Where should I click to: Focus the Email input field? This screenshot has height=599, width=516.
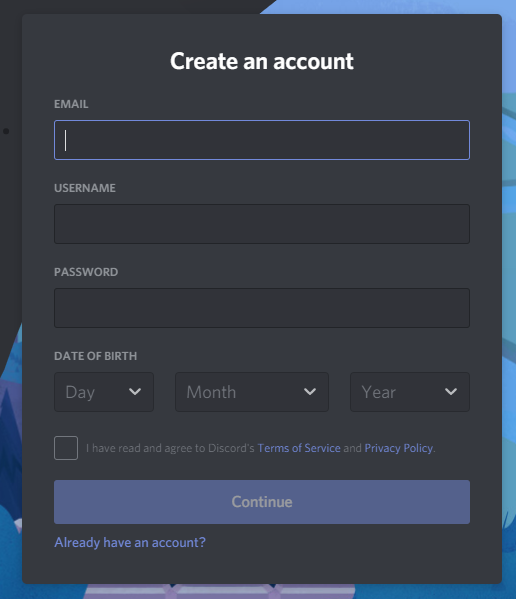pyautogui.click(x=262, y=140)
